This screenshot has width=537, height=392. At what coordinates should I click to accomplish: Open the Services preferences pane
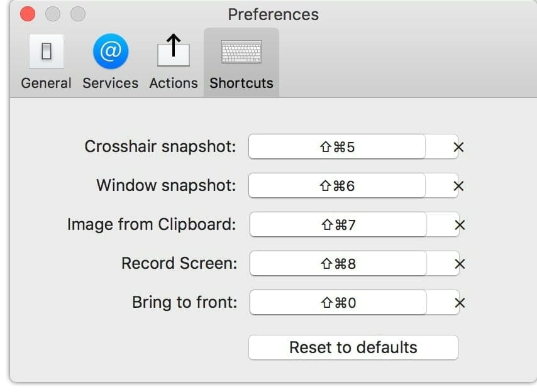[110, 60]
